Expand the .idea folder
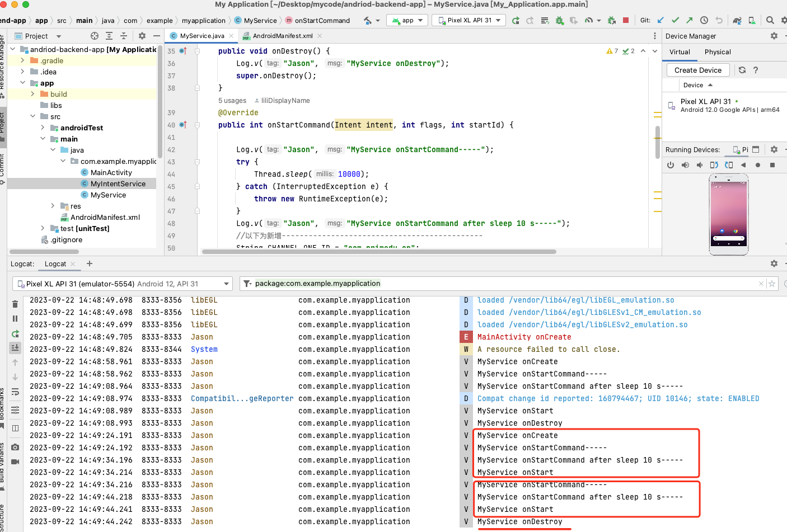The width and height of the screenshot is (787, 532). tap(22, 72)
